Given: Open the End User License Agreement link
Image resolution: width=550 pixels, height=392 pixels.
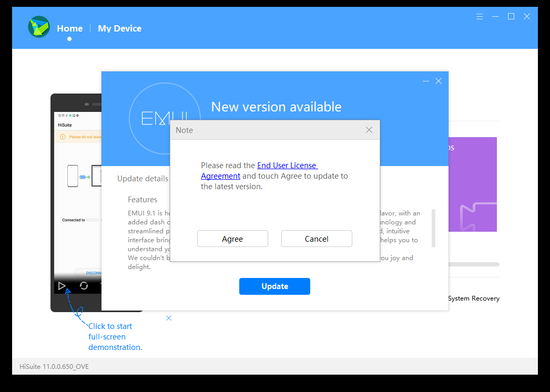Looking at the screenshot, I should 259,170.
